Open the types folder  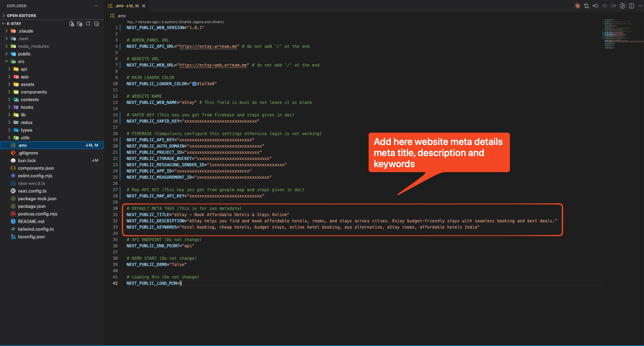pos(52,130)
